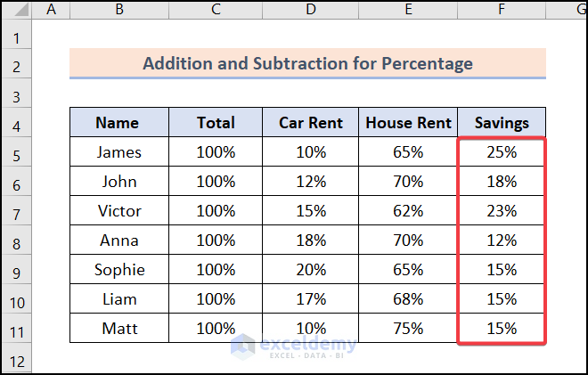This screenshot has height=375, width=588.
Task: Select all cells via corner triangle
Action: [16, 10]
